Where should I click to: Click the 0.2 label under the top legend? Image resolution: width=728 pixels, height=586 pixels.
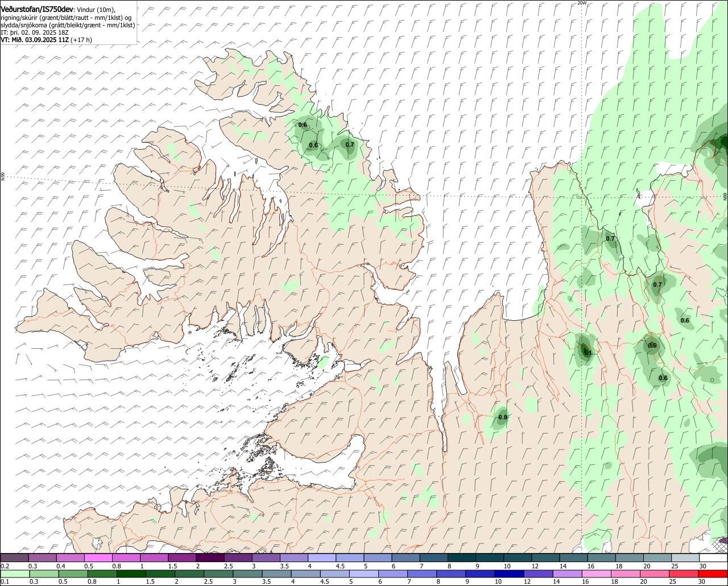[x=5, y=566]
